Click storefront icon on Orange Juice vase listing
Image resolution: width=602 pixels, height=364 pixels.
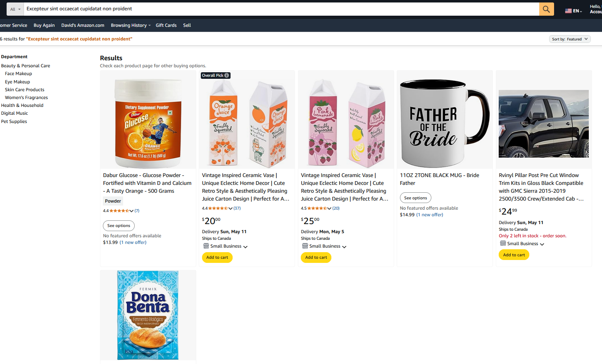pos(206,246)
